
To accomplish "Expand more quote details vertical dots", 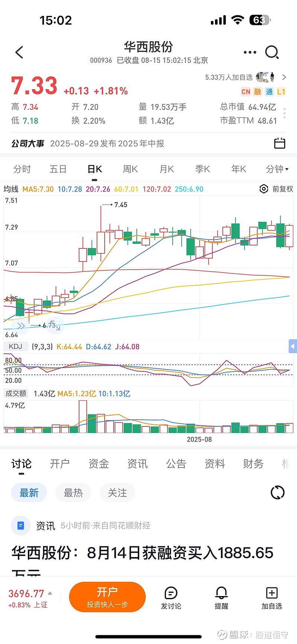I will click(284, 113).
